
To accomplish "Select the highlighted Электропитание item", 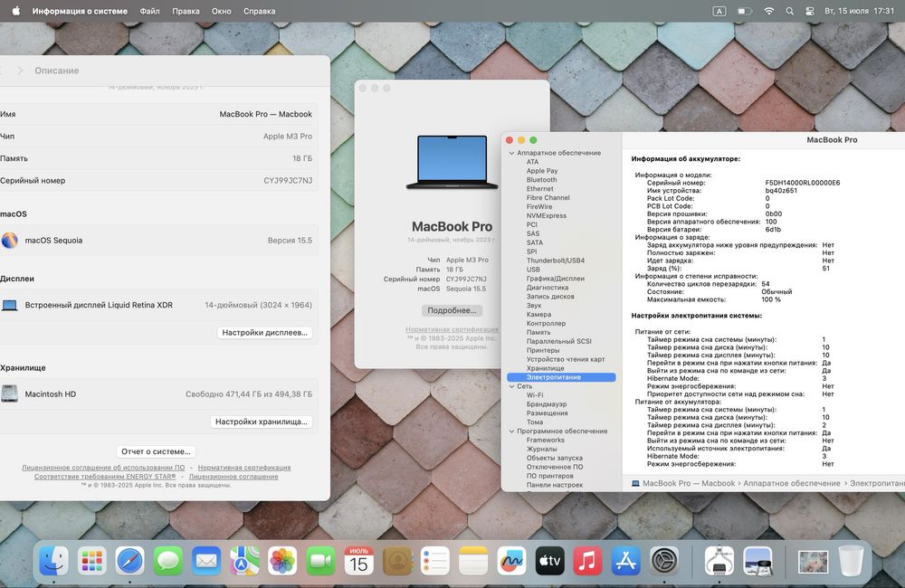I will 562,377.
